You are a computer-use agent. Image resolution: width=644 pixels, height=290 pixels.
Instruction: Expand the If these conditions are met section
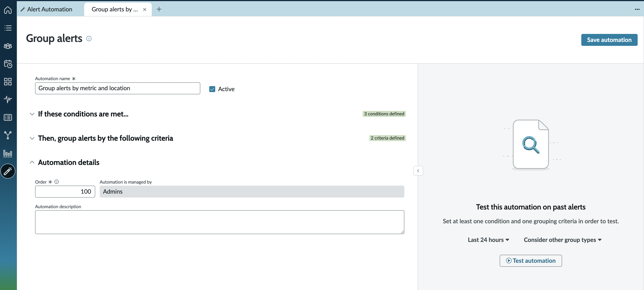point(32,114)
